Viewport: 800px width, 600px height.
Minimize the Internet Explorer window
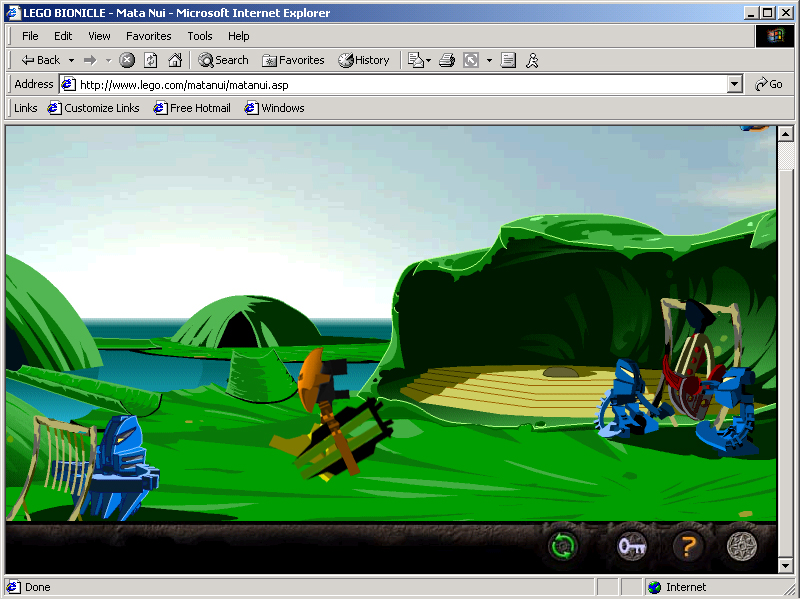point(751,13)
